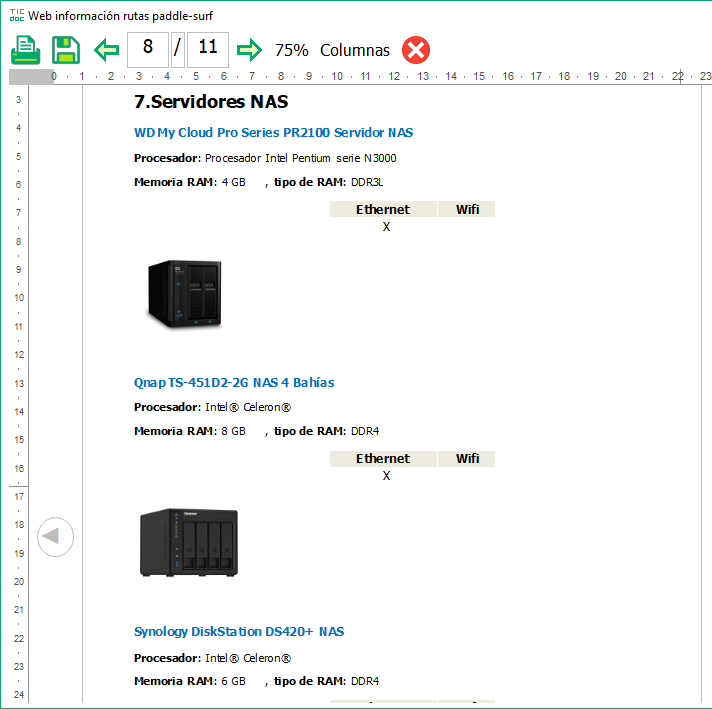
Task: Click the WD My Cloud NAS product image
Action: [x=184, y=294]
